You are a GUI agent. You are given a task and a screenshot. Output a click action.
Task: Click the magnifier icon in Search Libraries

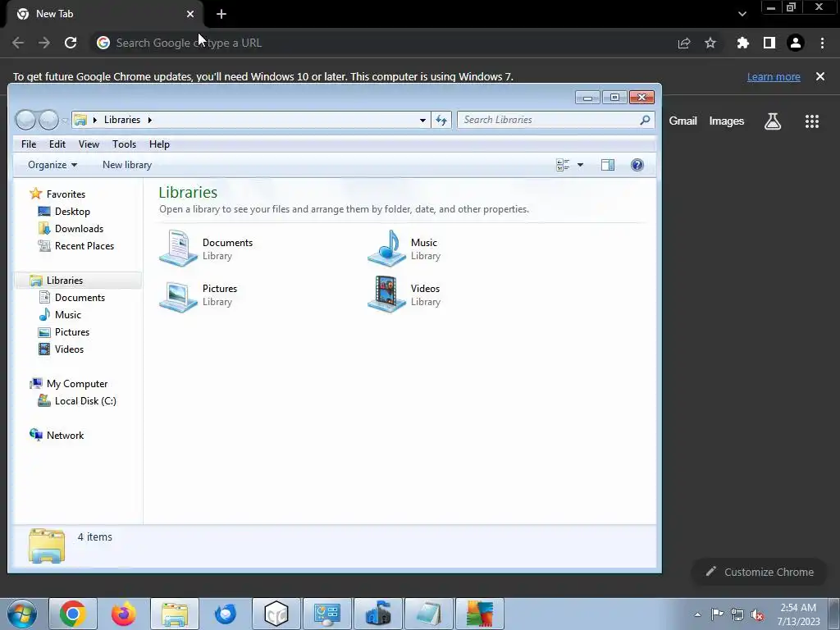(645, 120)
